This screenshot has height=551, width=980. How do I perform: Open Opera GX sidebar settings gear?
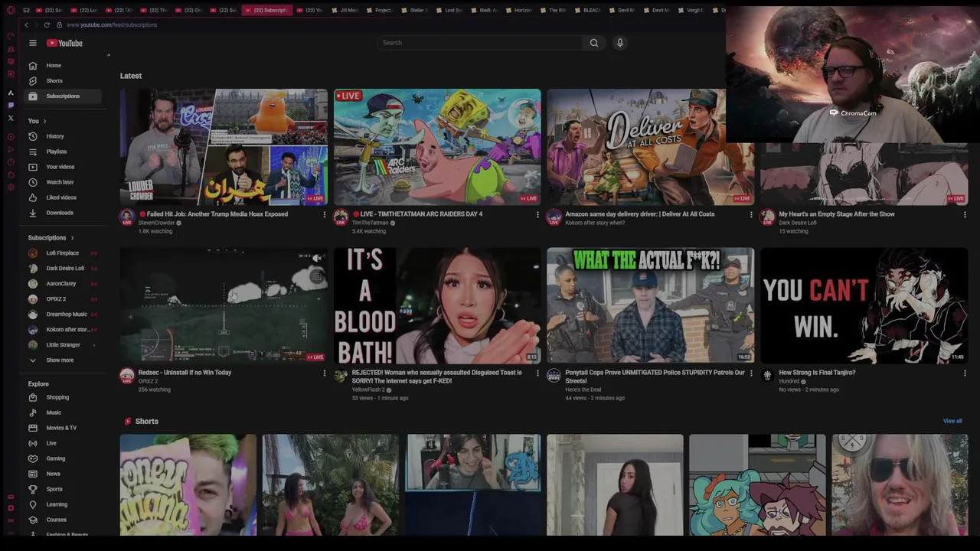click(11, 187)
